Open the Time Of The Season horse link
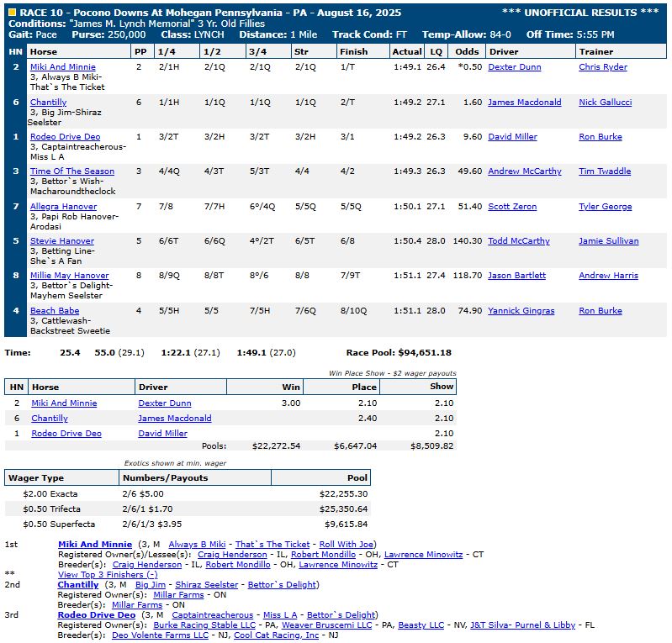 [71, 171]
